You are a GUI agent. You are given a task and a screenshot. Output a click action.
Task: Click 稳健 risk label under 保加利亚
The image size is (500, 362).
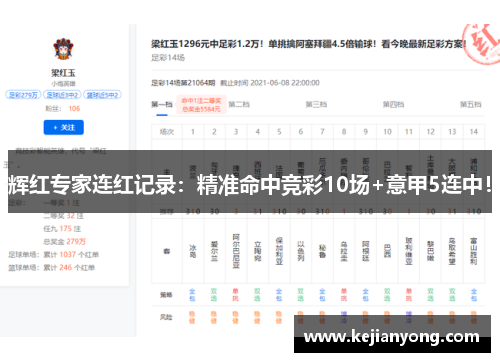click(x=279, y=317)
